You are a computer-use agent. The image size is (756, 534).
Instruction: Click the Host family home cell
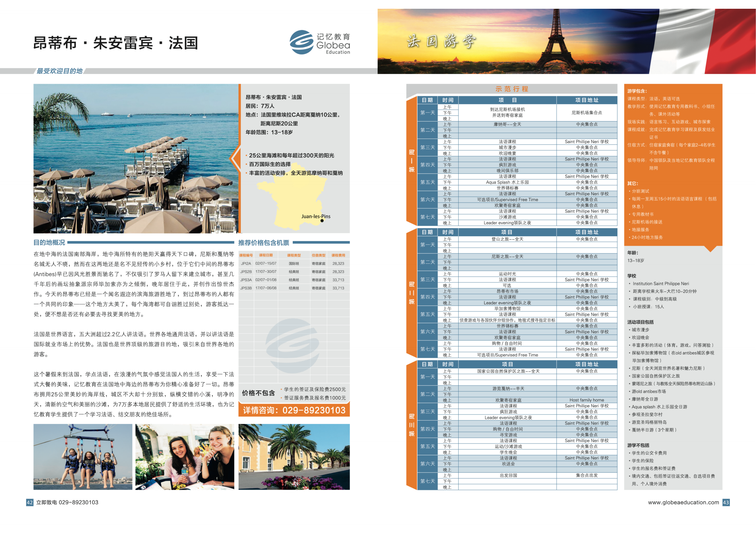(x=587, y=400)
